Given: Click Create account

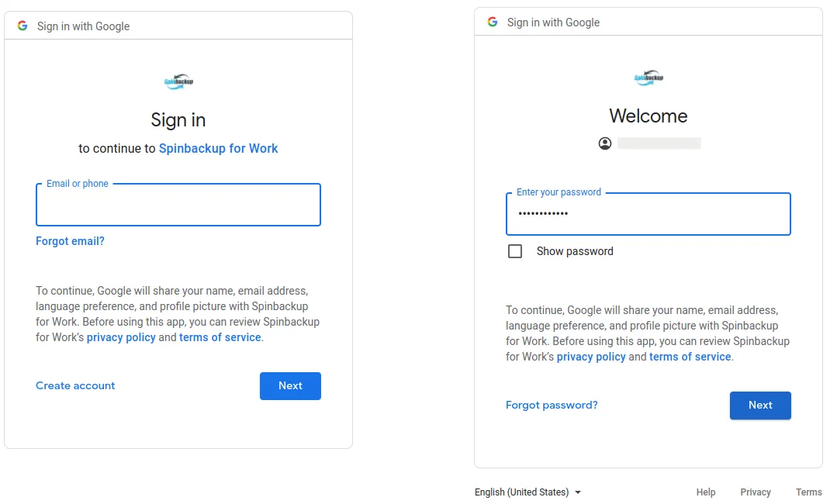Looking at the screenshot, I should pos(74,385).
